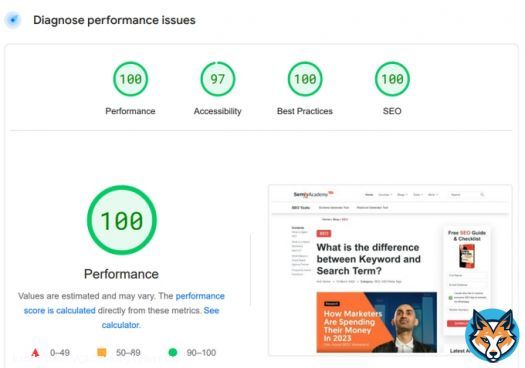Click the Free SEO Guide & Checklist widget
Screen dimensions: 525x368
click(467, 281)
